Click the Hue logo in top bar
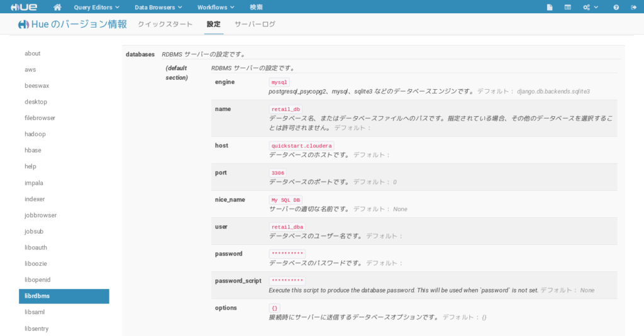Screen dimensions: 644x336 pyautogui.click(x=24, y=7)
